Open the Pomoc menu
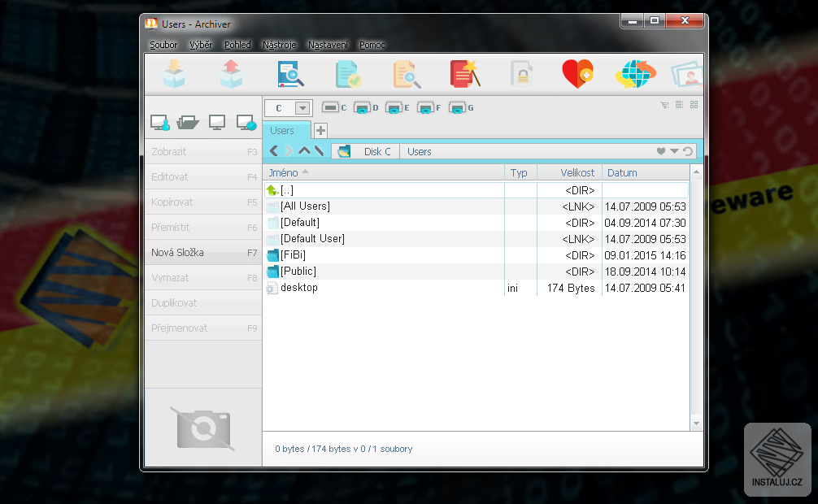The height and width of the screenshot is (504, 818). 372,45
